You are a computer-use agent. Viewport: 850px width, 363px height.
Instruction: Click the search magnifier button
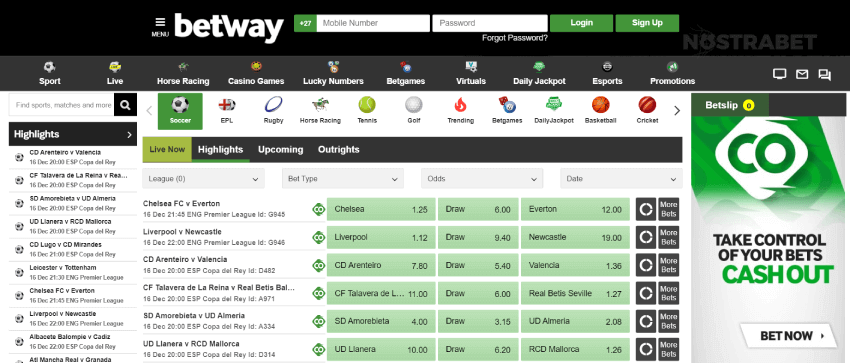(125, 105)
